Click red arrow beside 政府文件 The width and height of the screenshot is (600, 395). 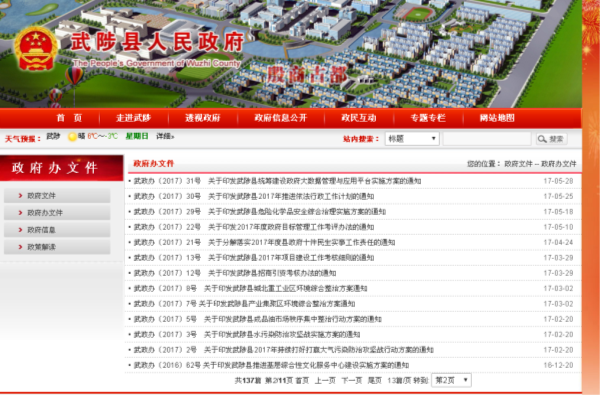tap(20, 196)
